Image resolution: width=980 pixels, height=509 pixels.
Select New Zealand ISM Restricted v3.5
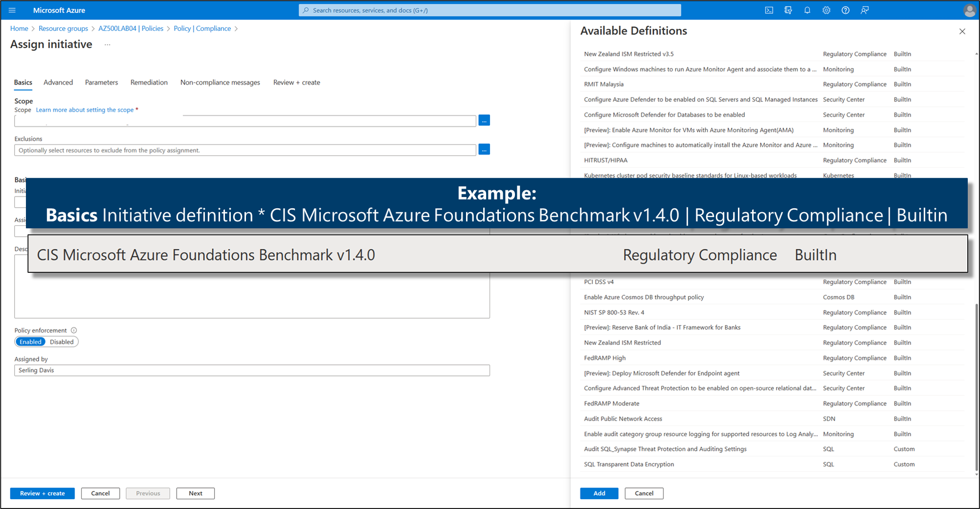[x=772, y=54]
